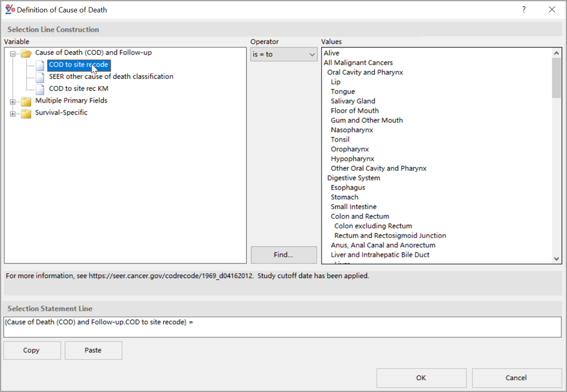The height and width of the screenshot is (392, 567).
Task: Select 'Alive' in the Values list
Action: click(x=331, y=53)
